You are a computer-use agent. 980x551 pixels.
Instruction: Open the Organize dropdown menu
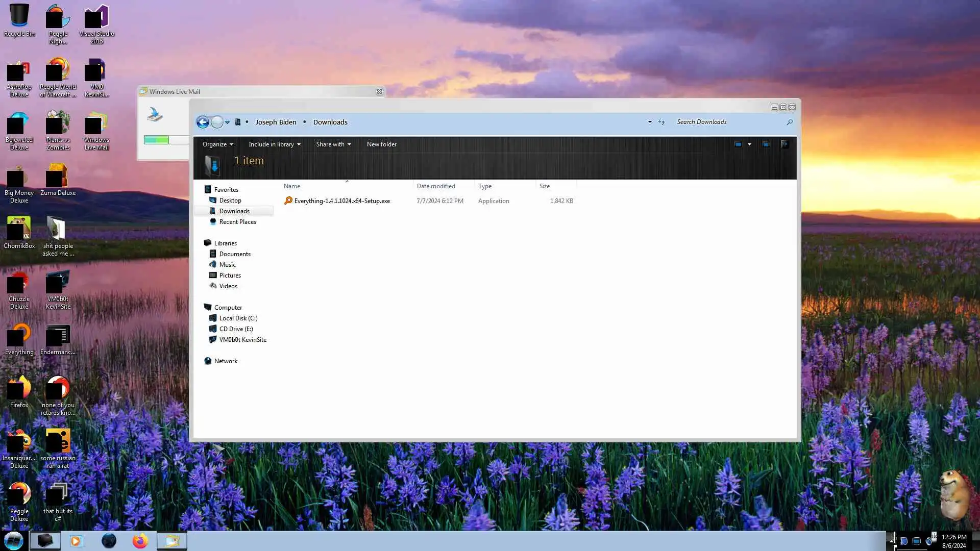click(x=217, y=144)
